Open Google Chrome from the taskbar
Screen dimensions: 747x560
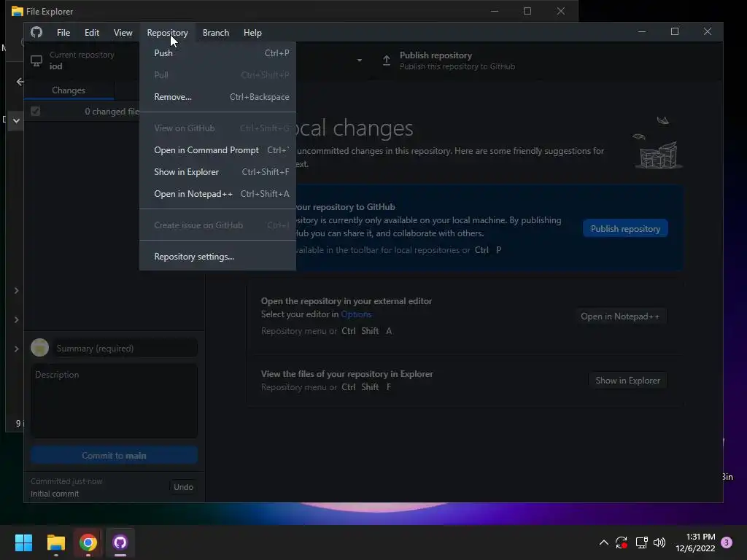88,542
